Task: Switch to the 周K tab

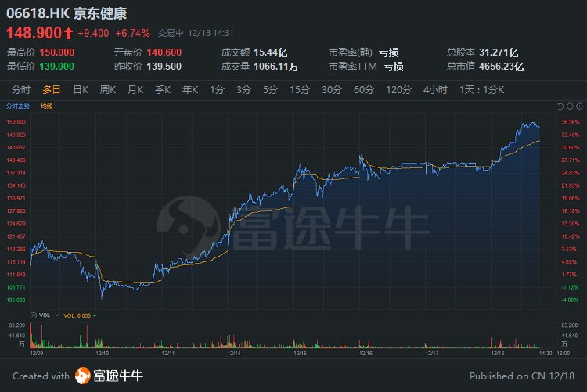Action: (x=108, y=90)
